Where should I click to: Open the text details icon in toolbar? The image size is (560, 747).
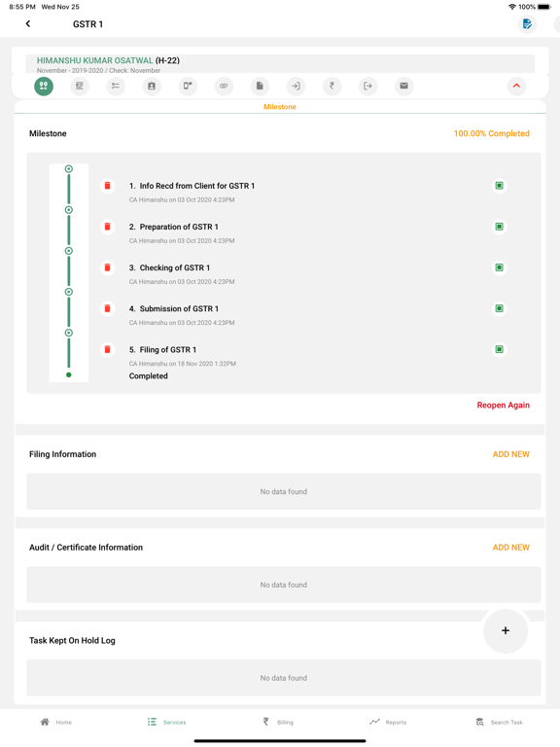coord(80,86)
